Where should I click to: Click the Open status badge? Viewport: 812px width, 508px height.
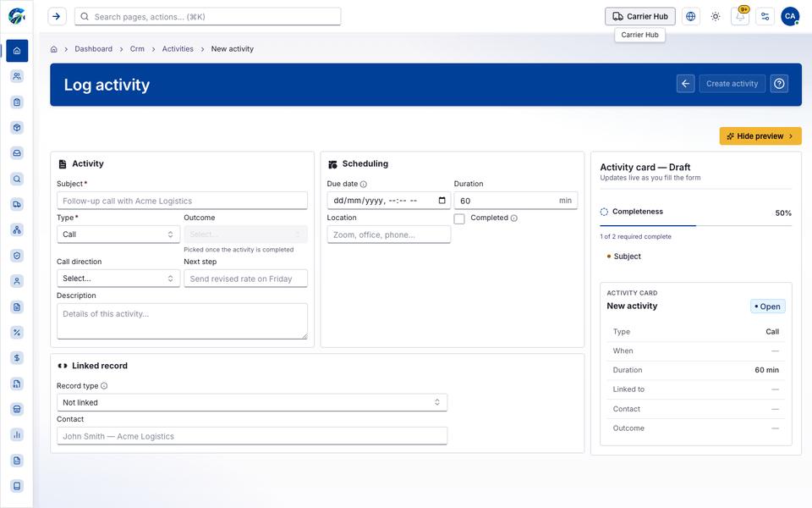pos(767,306)
